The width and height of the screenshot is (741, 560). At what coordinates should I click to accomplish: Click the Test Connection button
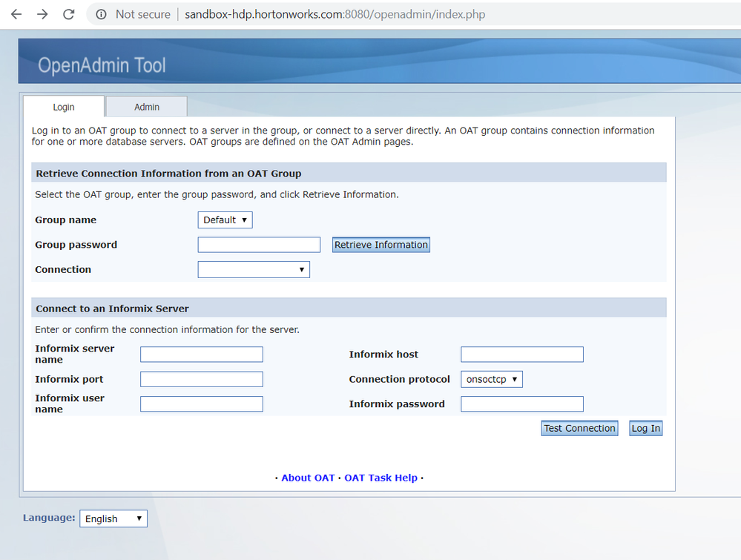(x=579, y=428)
